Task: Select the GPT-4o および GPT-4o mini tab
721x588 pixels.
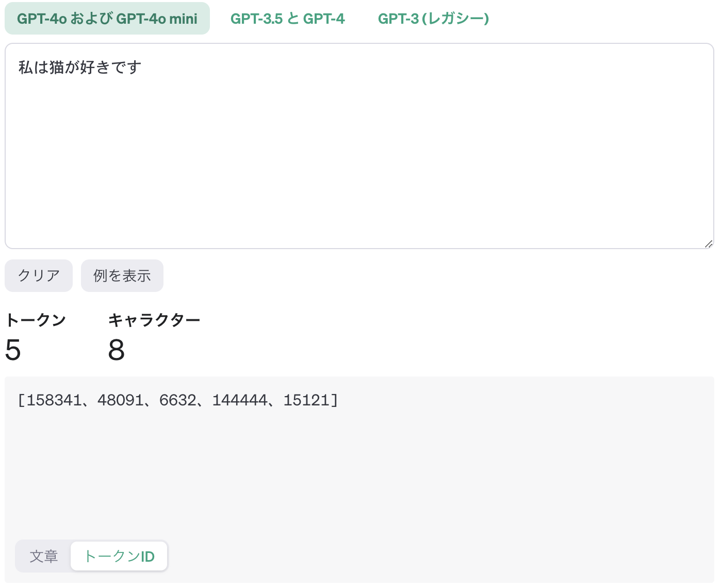Action: tap(107, 19)
